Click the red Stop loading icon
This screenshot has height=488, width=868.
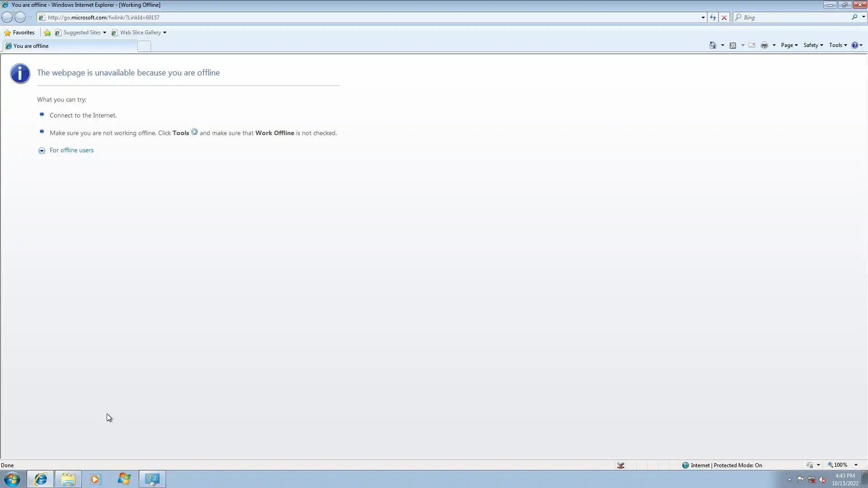(724, 18)
